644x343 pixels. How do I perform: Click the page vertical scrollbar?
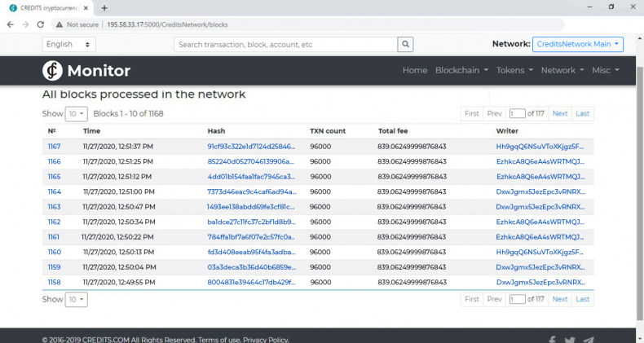pos(639,193)
